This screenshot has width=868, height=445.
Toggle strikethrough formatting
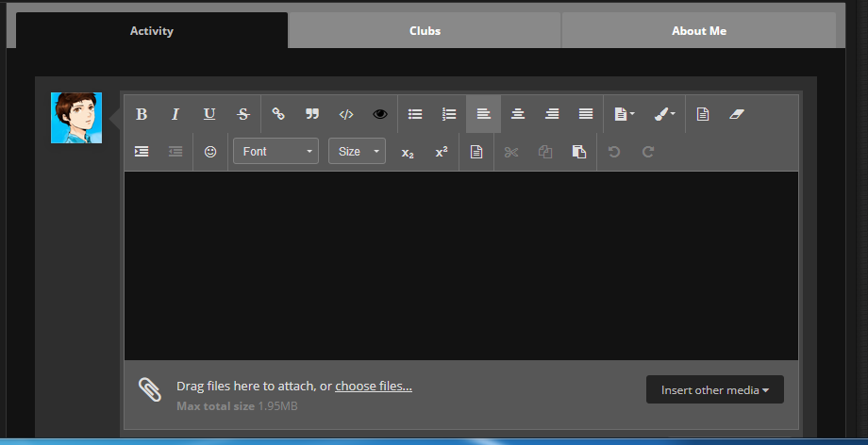point(243,114)
